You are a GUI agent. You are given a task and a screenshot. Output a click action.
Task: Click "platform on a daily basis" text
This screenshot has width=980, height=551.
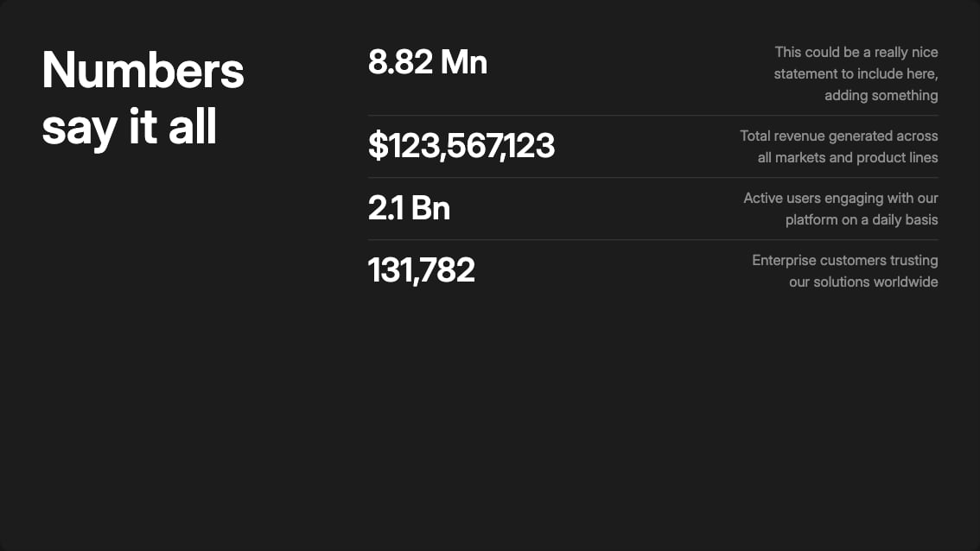pos(862,220)
